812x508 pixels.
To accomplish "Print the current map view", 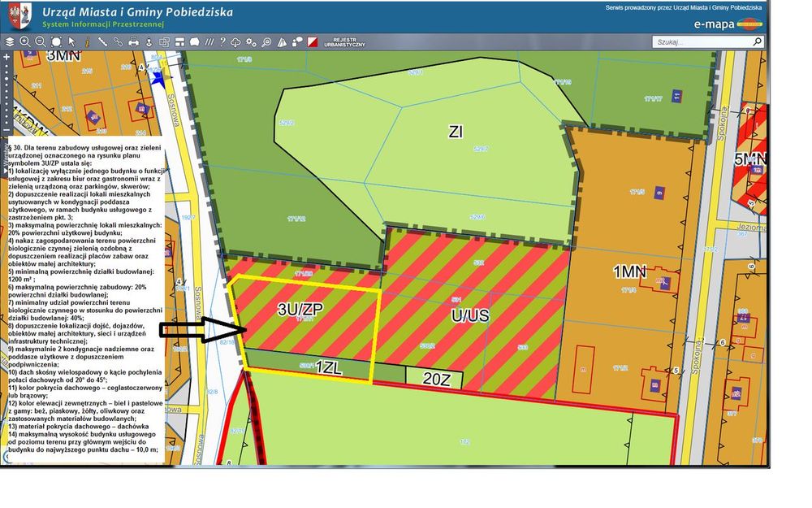I will tap(134, 42).
